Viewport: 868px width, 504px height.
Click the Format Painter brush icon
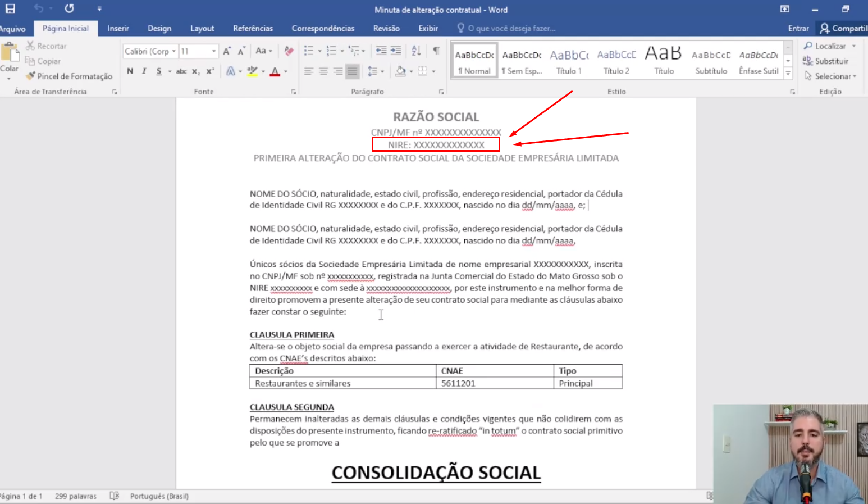click(30, 76)
